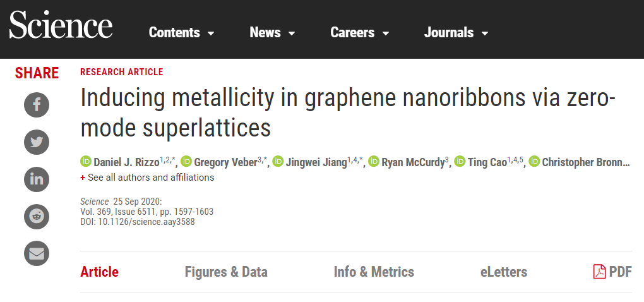Open Ryan McCurdy's ORCID icon
Image resolution: width=644 pixels, height=302 pixels.
click(x=374, y=162)
